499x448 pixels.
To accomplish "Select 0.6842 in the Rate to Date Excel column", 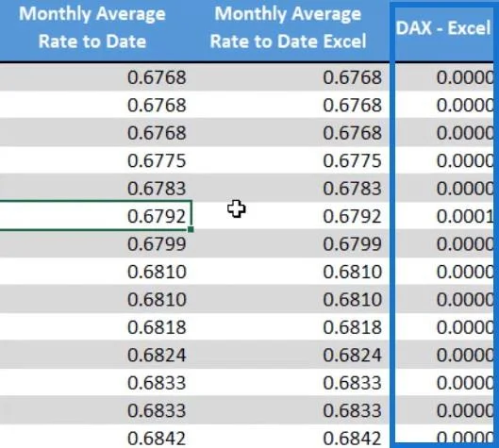I will pos(352,439).
